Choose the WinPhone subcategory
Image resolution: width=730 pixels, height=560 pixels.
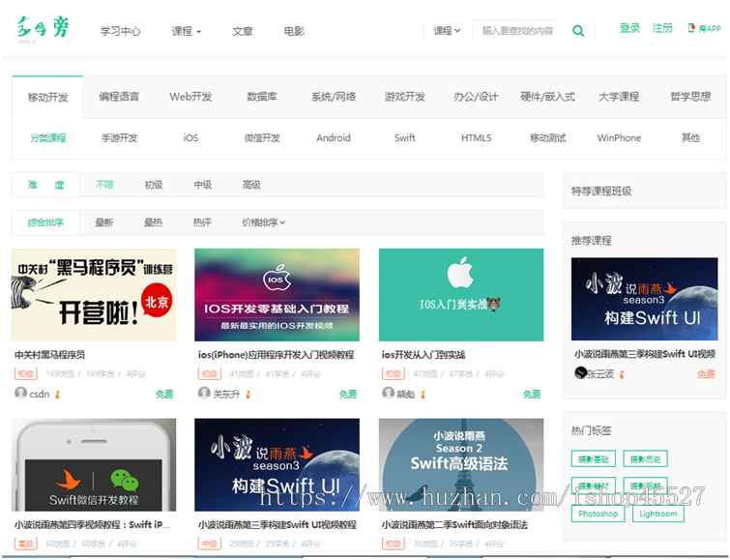619,138
